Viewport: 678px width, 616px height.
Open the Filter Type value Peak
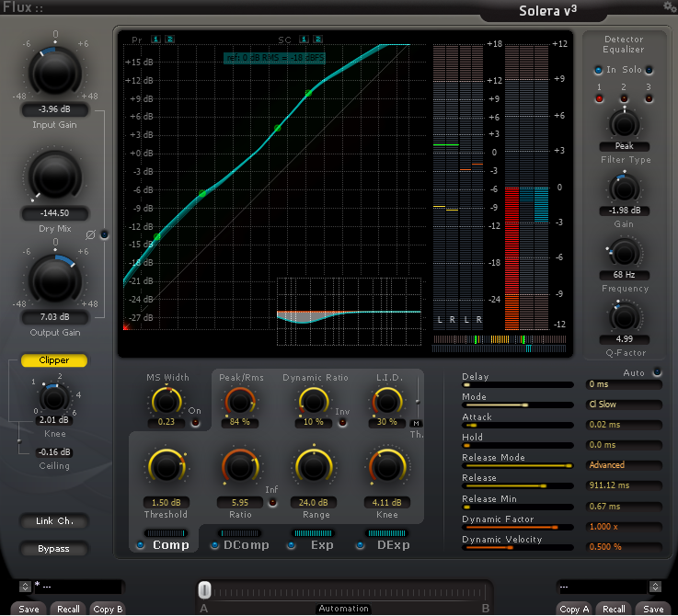click(x=625, y=146)
